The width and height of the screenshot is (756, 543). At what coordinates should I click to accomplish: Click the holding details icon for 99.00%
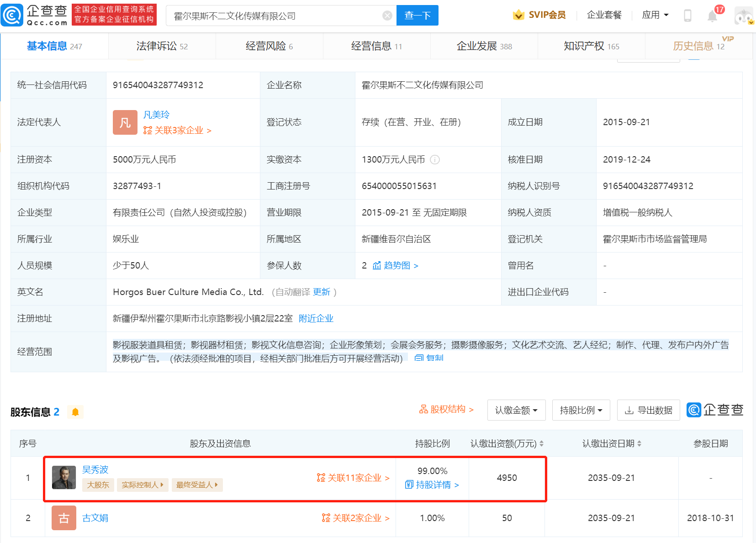point(409,485)
